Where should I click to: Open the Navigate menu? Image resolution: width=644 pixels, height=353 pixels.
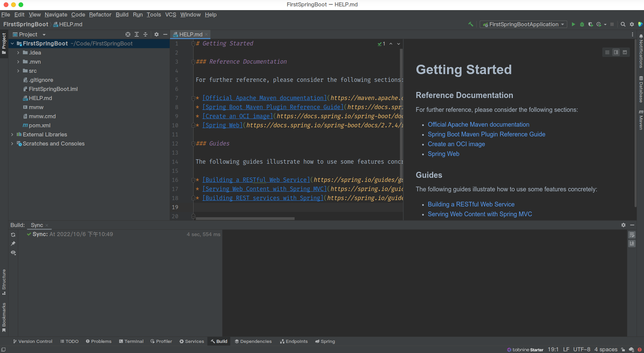(56, 14)
